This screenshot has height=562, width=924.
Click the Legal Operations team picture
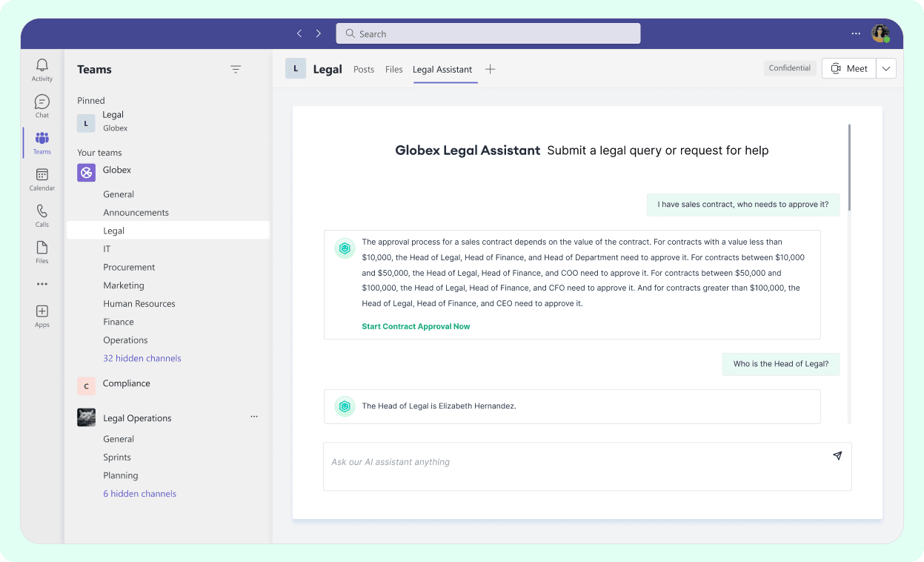click(86, 417)
